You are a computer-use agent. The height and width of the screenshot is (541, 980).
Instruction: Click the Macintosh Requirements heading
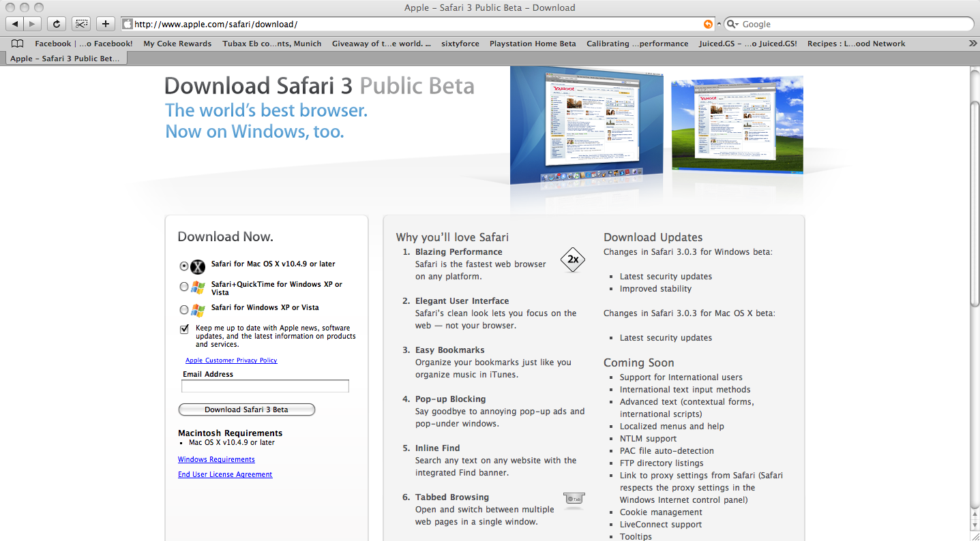230,433
